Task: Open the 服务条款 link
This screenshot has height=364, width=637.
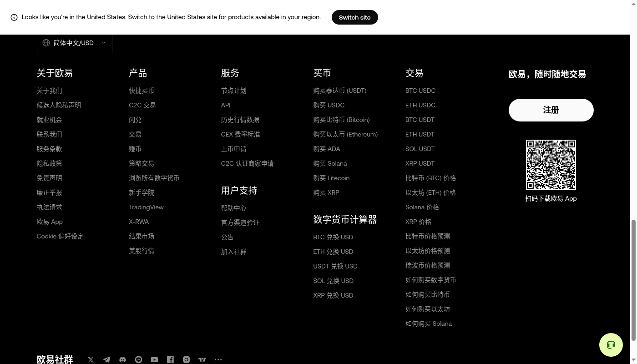Action: (50, 149)
